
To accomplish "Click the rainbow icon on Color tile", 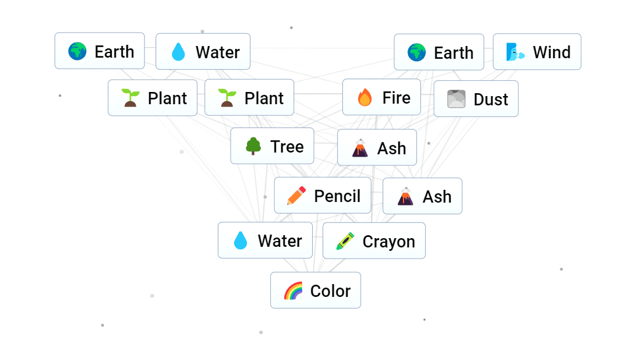I will (x=293, y=291).
